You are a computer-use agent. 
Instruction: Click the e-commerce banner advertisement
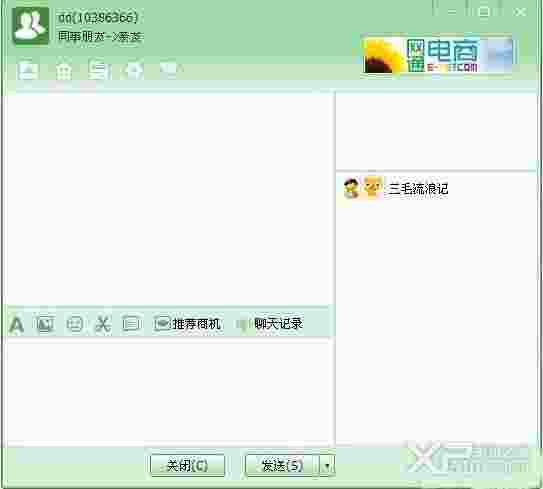click(438, 54)
